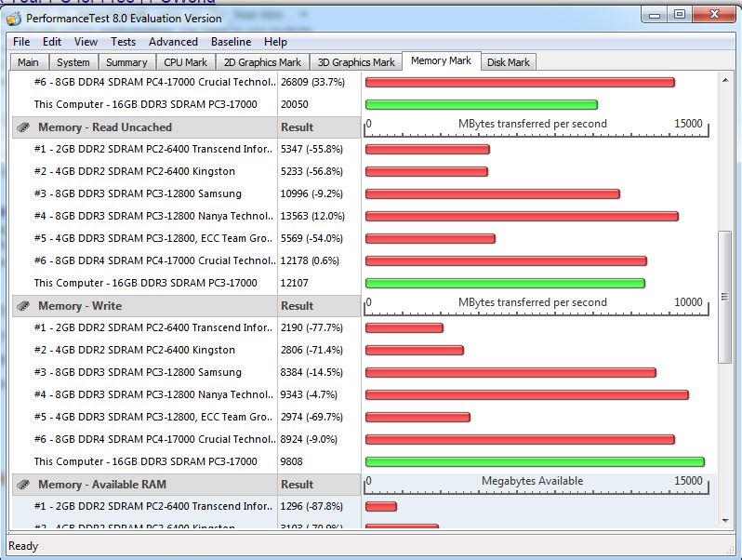The image size is (742, 560).
Task: Switch to the Disk Mark tab
Action: pos(509,62)
